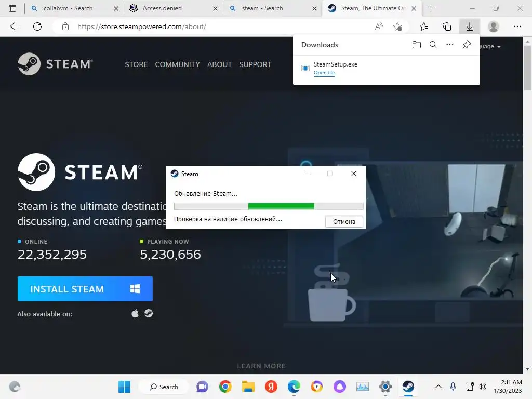Image resolution: width=532 pixels, height=399 pixels.
Task: View site information lock icon
Action: 65,26
